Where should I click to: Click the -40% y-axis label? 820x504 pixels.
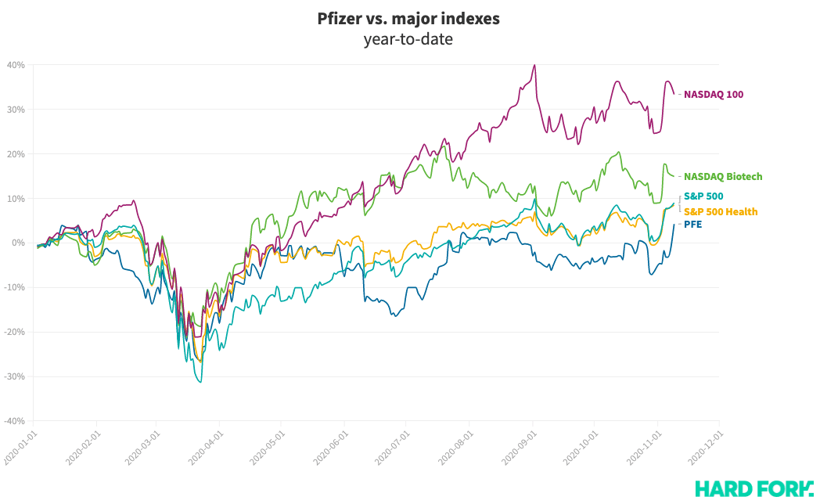15,421
